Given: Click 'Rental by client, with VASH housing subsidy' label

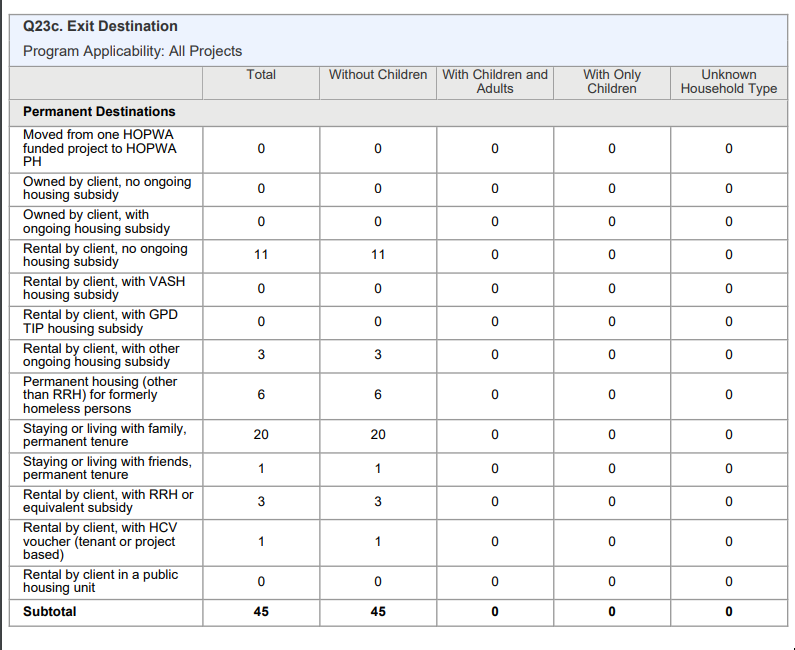Looking at the screenshot, I should tap(104, 288).
